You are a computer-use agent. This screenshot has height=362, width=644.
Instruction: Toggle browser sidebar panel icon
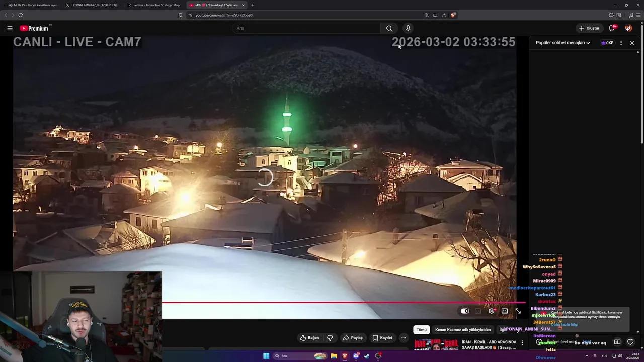pos(619,15)
